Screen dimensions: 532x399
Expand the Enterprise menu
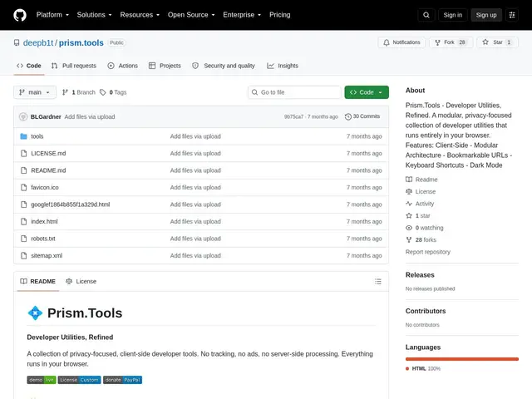coord(242,15)
